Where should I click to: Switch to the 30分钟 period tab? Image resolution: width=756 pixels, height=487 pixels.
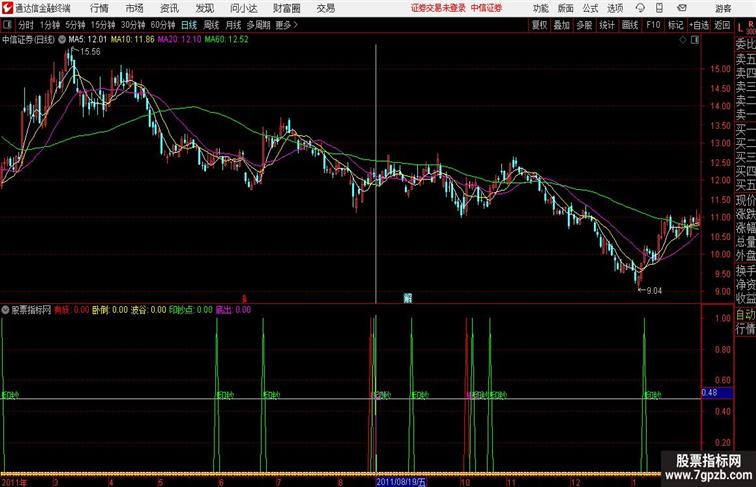(133, 25)
